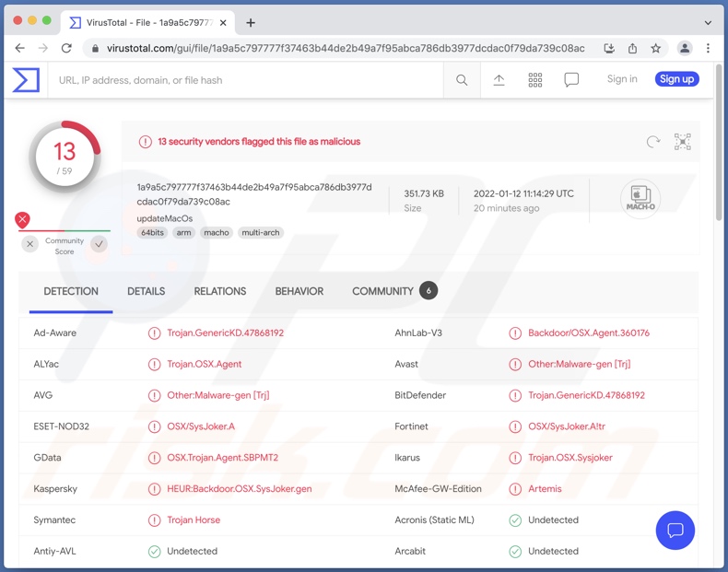Open the blue chat bubble button
Screen dimensions: 728x572
pyautogui.click(x=675, y=530)
